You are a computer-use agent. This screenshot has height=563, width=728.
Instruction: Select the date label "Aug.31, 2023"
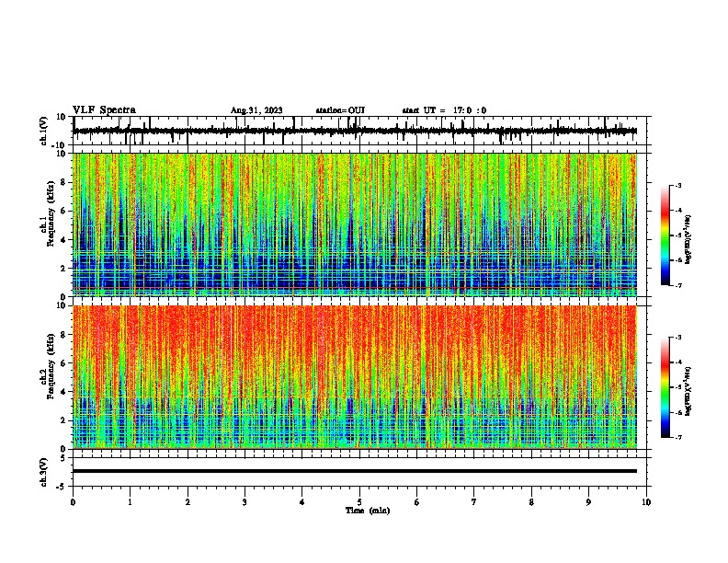pyautogui.click(x=256, y=110)
